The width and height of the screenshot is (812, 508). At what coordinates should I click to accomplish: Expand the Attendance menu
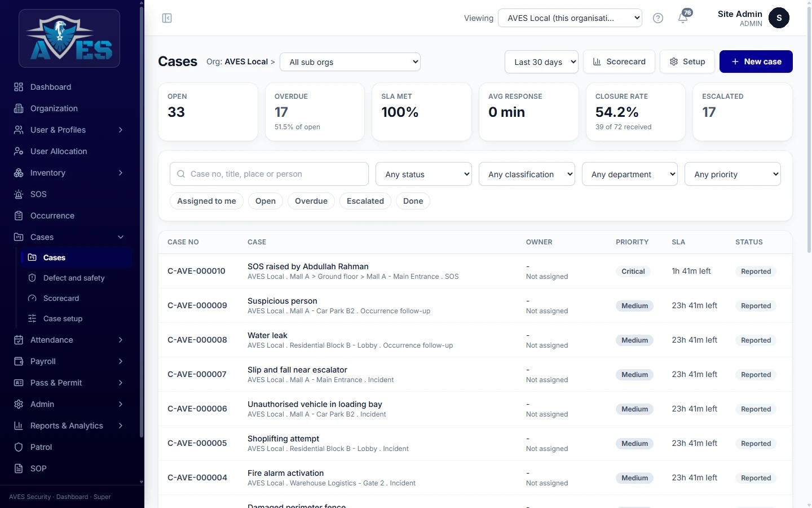coord(69,340)
